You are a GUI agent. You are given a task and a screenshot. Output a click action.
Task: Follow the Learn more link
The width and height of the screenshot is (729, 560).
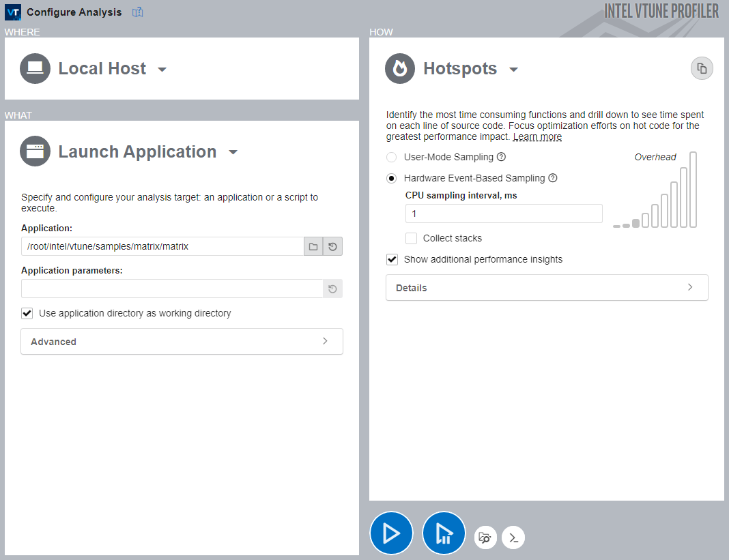(x=537, y=136)
